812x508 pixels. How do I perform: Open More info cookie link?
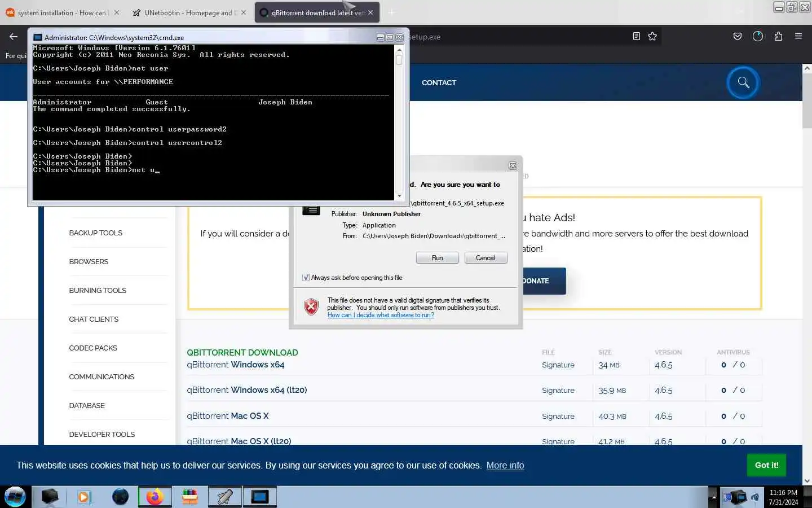tap(505, 465)
